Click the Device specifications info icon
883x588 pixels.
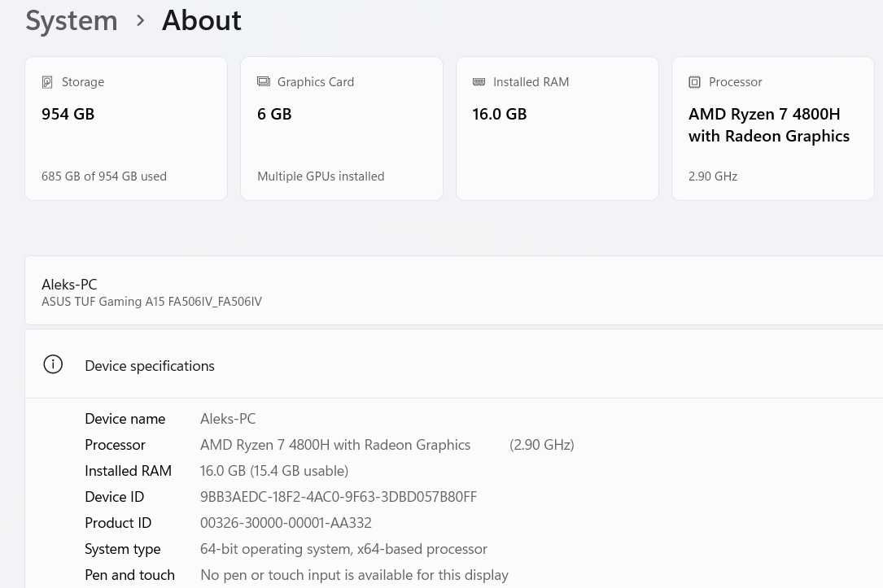pyautogui.click(x=53, y=364)
